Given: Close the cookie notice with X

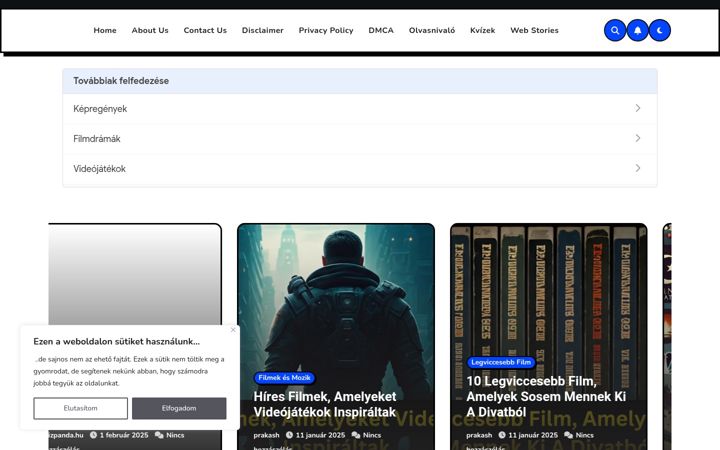Looking at the screenshot, I should click(x=233, y=330).
